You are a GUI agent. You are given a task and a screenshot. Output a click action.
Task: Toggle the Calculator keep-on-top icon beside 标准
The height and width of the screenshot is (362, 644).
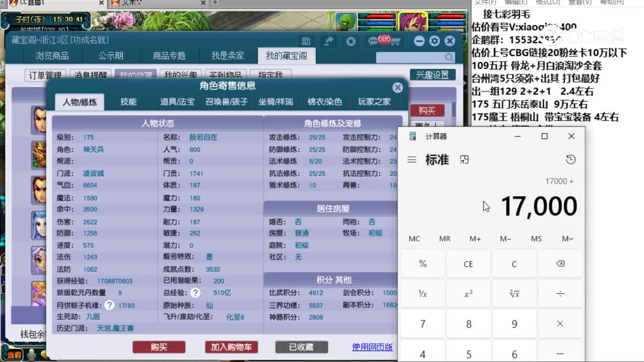(464, 159)
